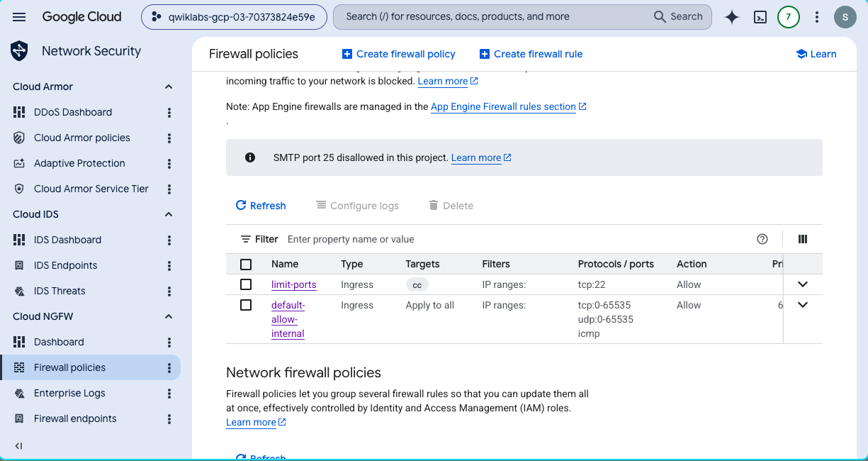Open App Engine Firewall rules section link
The image size is (868, 461).
click(x=509, y=106)
